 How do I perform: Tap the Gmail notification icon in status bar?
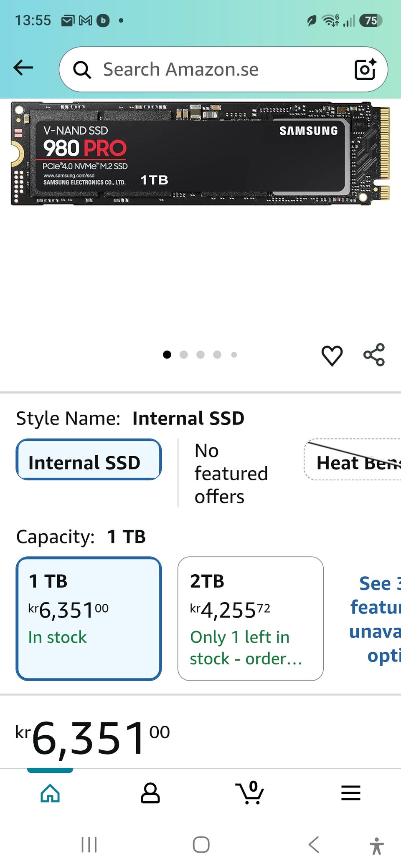(86, 20)
